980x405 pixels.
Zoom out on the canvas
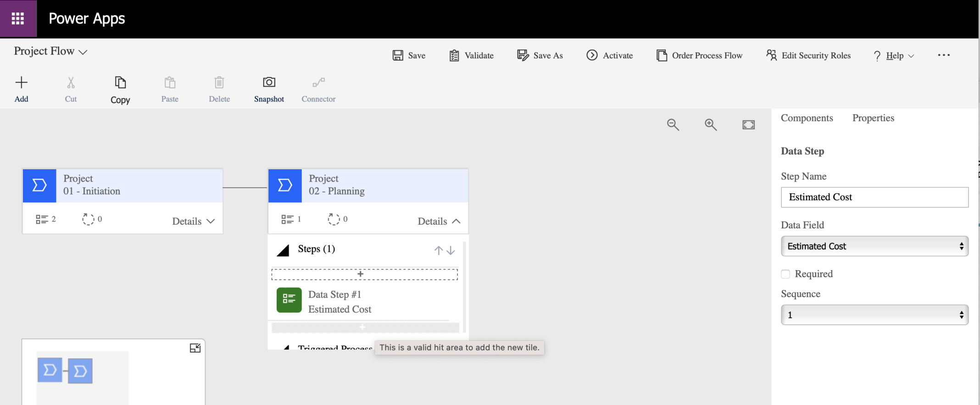coord(673,125)
